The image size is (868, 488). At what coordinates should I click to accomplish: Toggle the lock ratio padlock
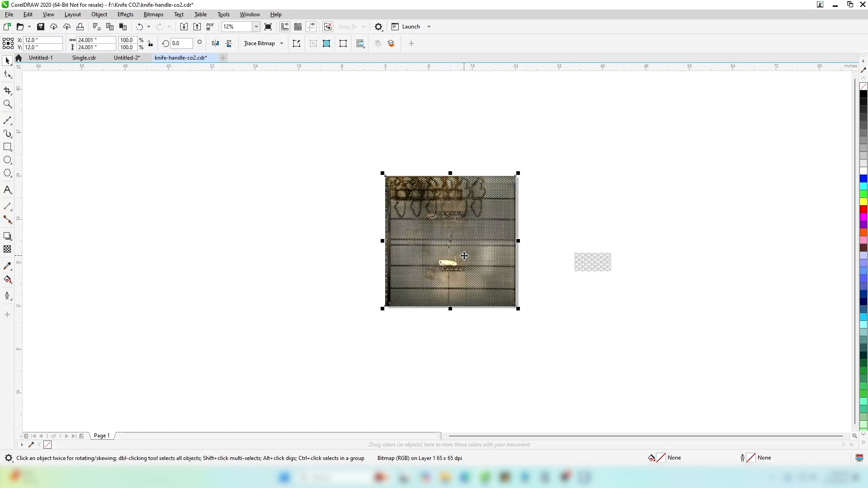click(x=151, y=44)
